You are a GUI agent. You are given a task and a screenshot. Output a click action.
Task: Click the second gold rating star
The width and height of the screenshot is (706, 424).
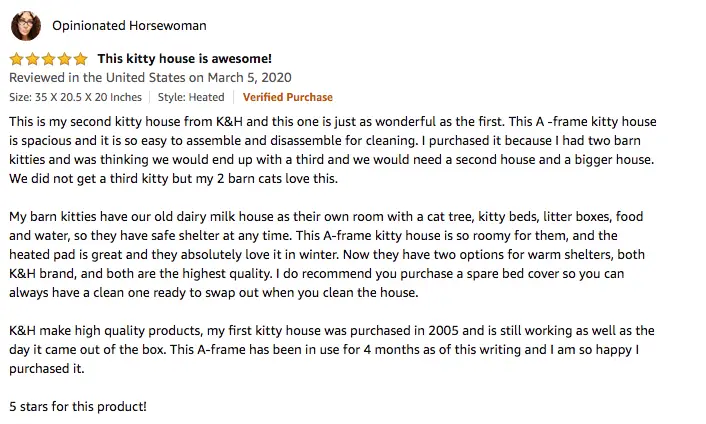[32, 59]
